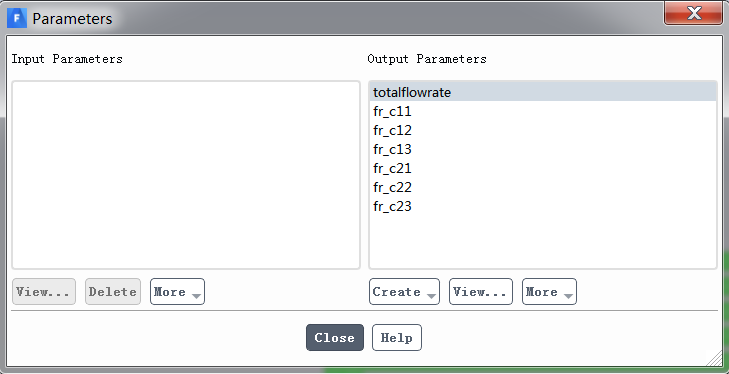Viewport: 729px width, 374px height.
Task: Select the totalflowrate output parameter
Action: (543, 92)
